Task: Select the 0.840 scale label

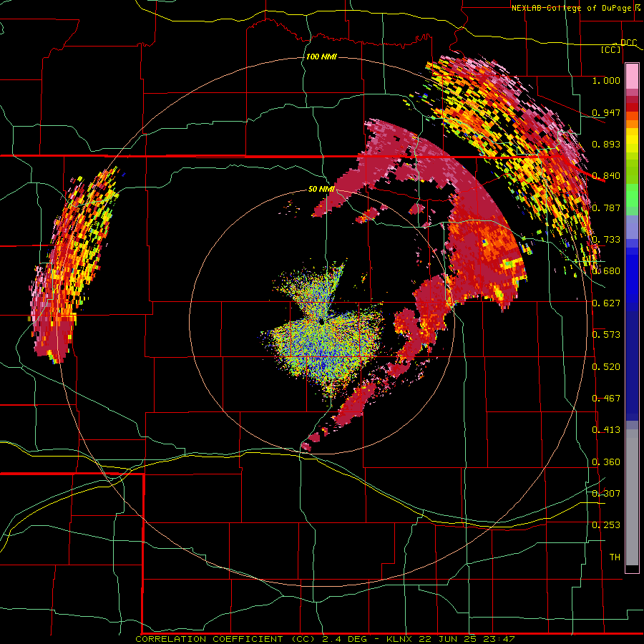Action: (606, 176)
